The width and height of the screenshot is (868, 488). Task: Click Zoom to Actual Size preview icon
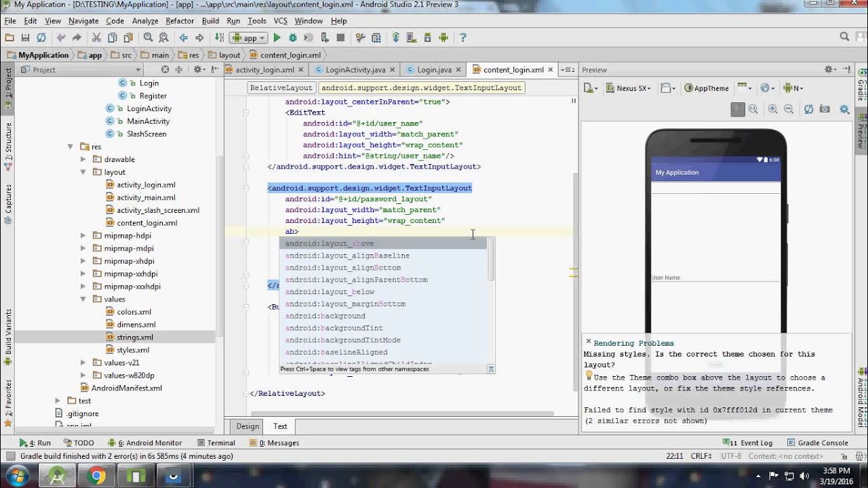point(753,109)
